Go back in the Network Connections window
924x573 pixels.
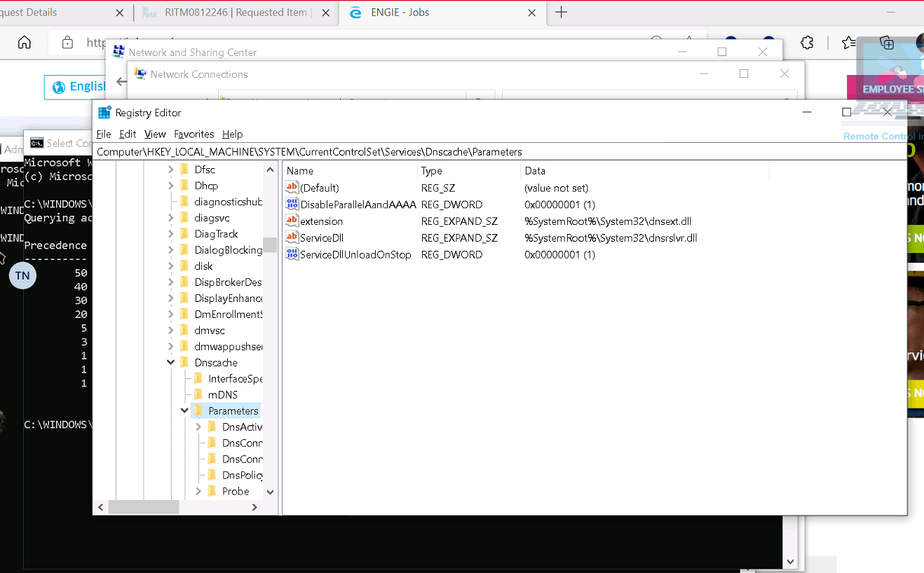[x=122, y=82]
